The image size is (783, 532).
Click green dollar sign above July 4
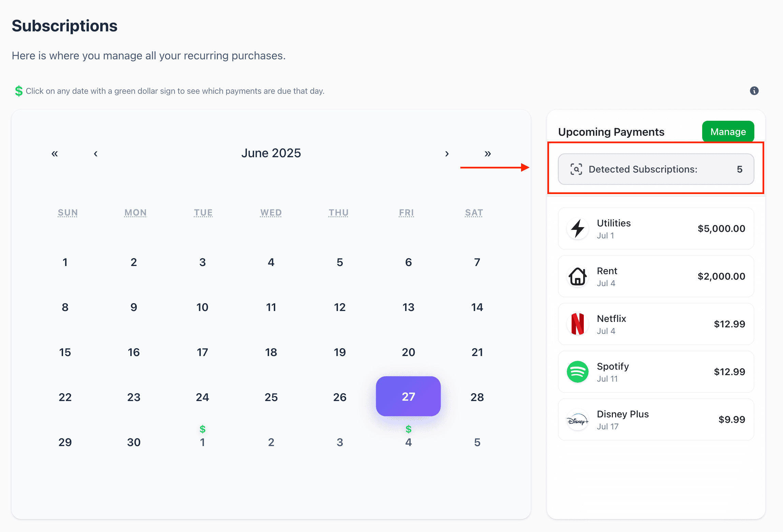coord(409,429)
